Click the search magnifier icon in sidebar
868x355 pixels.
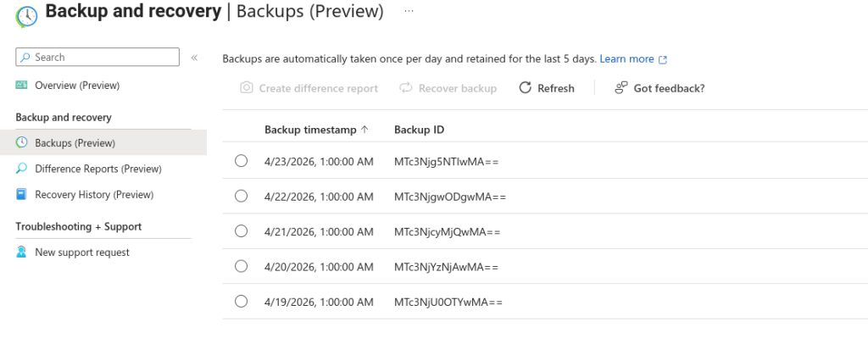point(25,57)
